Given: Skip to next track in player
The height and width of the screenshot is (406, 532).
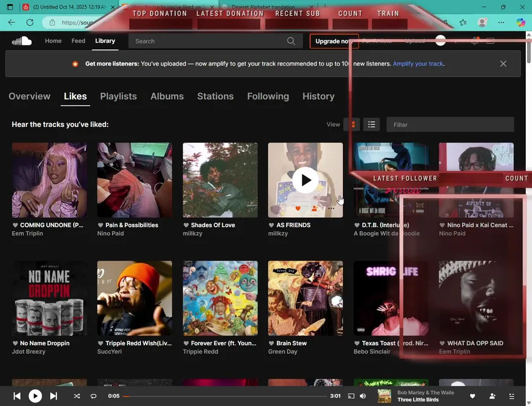Looking at the screenshot, I should click(x=54, y=396).
